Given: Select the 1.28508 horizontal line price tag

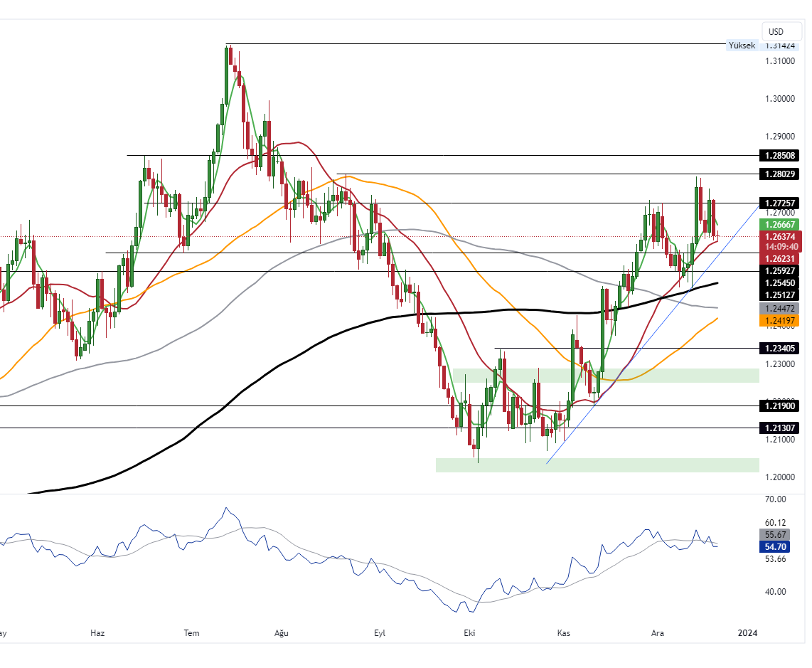Looking at the screenshot, I should [x=779, y=155].
